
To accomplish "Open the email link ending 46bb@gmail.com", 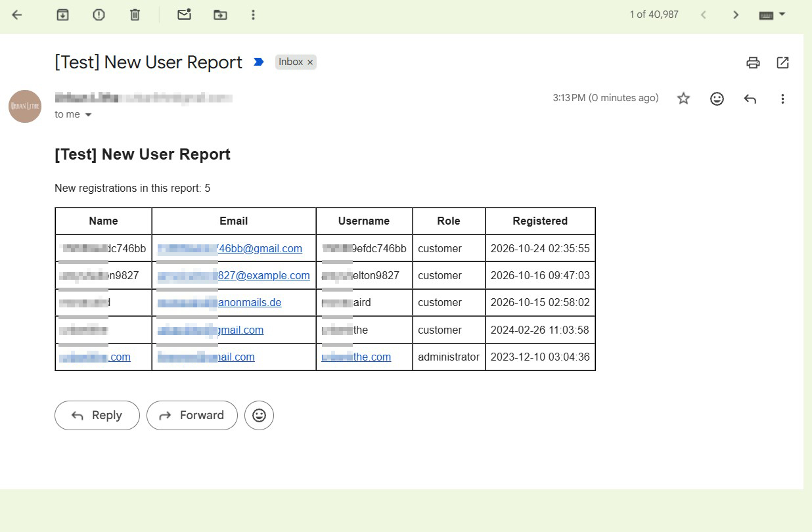I will point(230,248).
